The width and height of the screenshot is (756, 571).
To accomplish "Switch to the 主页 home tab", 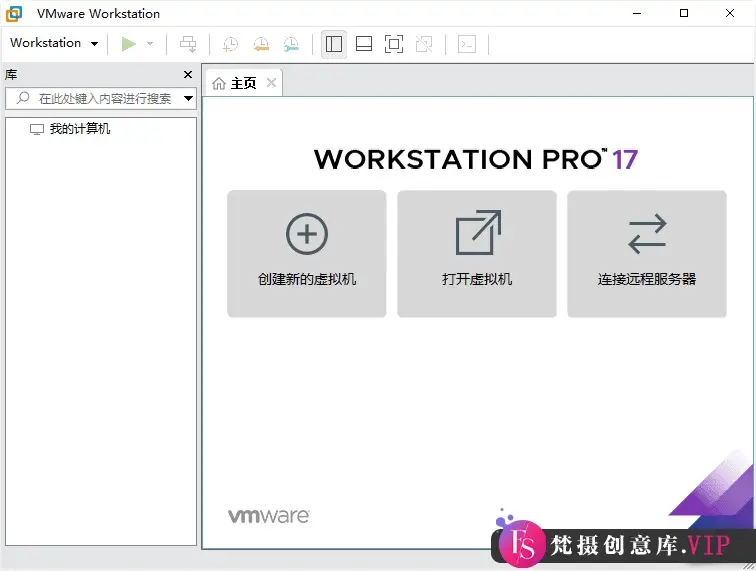I will point(244,83).
